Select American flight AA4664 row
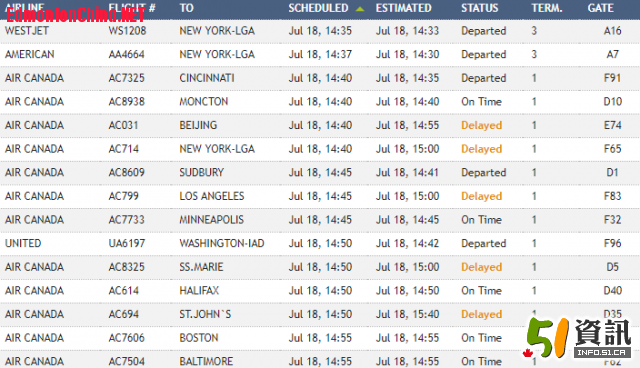Screen dimensions: 640x368 coord(320,55)
